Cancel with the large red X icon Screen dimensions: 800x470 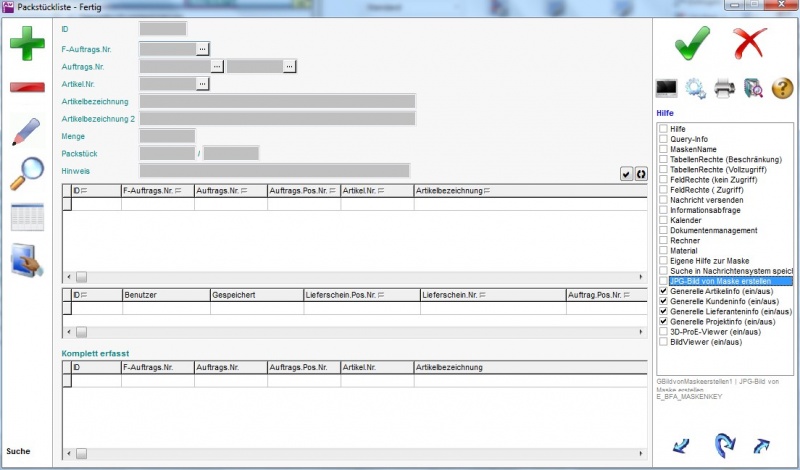(x=749, y=45)
